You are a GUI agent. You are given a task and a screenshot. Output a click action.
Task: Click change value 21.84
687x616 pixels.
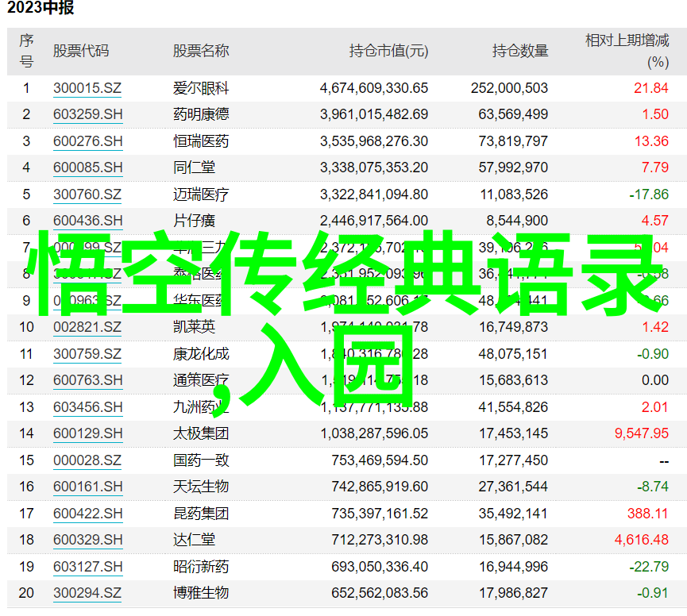tap(651, 88)
